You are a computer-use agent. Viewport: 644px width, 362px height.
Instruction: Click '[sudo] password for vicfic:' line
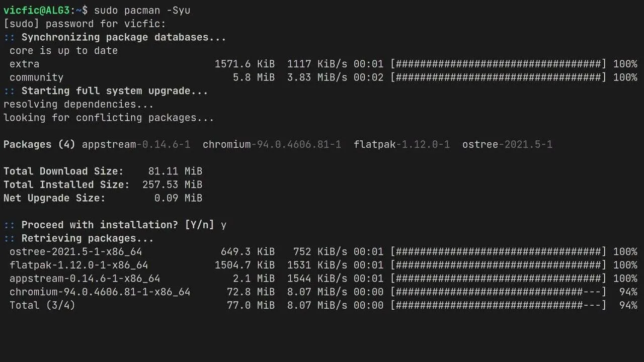coord(85,24)
